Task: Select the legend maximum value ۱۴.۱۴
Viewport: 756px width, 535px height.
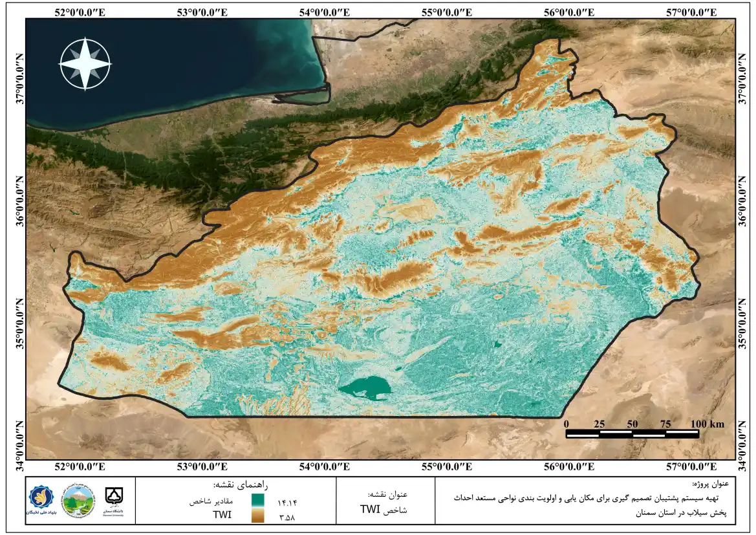Action: 287,503
